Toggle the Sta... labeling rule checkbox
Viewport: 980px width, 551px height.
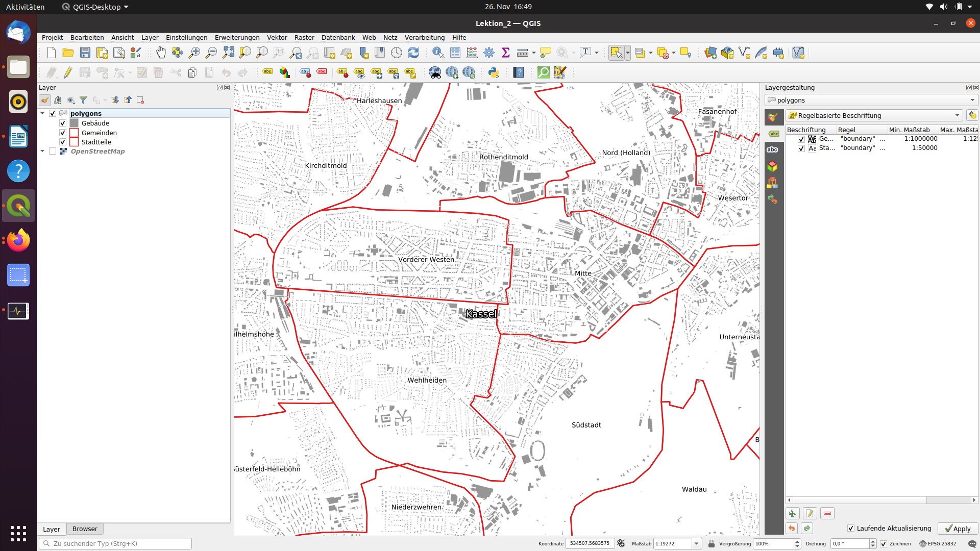pyautogui.click(x=801, y=148)
